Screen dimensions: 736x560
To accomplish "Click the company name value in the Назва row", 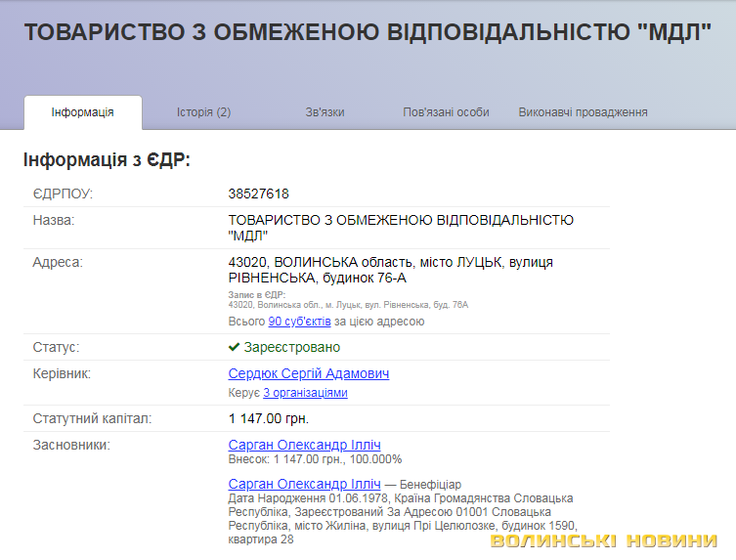I will click(x=400, y=228).
